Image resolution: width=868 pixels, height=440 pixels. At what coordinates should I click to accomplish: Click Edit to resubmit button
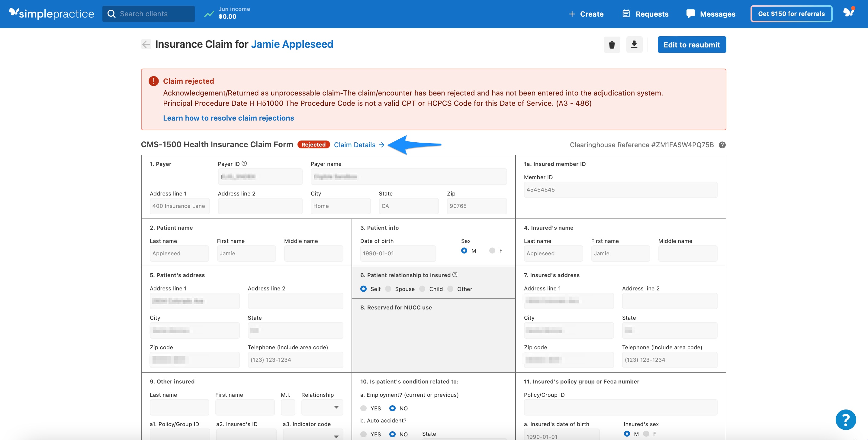point(691,44)
